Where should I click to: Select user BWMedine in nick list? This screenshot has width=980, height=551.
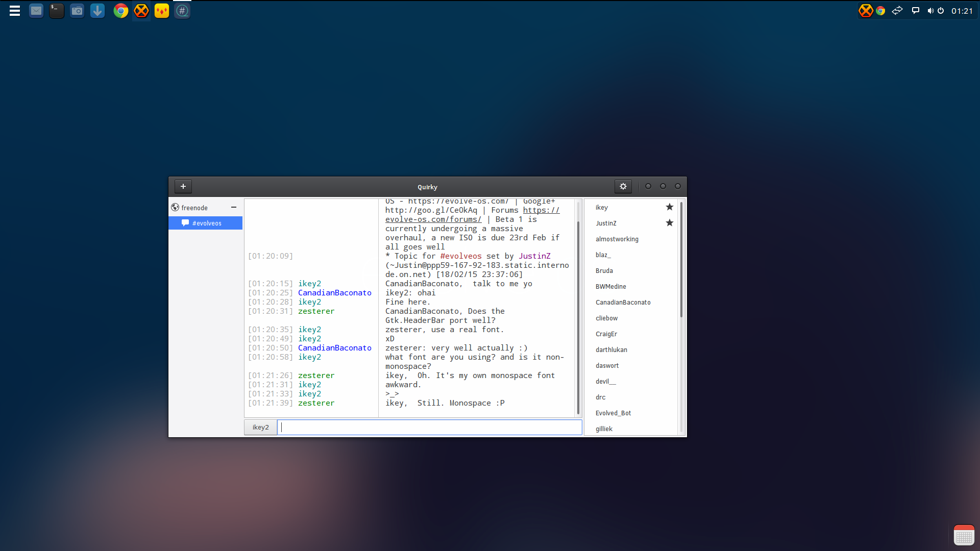click(x=630, y=286)
